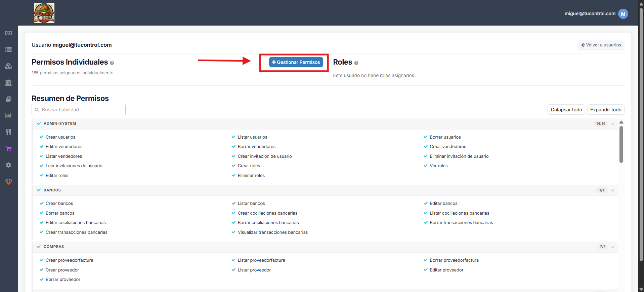
Task: Open the settings gear icon in sidebar
Action: pyautogui.click(x=9, y=165)
